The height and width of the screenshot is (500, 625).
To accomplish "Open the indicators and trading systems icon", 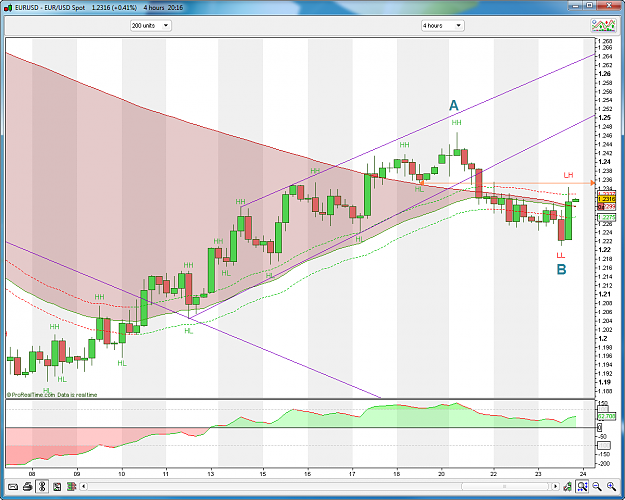I will (x=603, y=26).
